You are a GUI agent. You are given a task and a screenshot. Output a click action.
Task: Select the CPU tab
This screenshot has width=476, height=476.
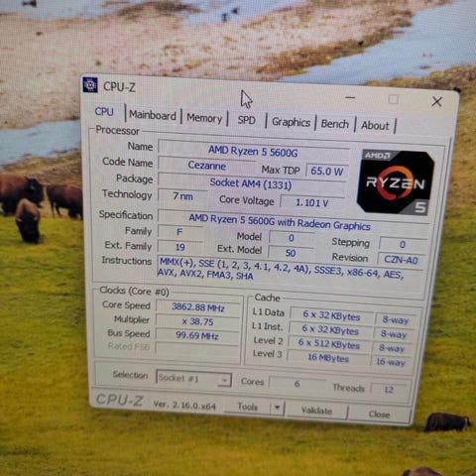(104, 112)
